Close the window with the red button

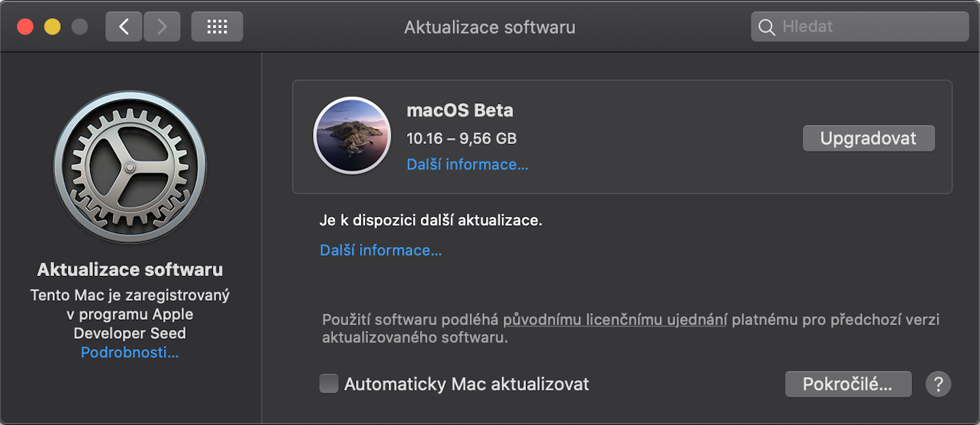25,27
